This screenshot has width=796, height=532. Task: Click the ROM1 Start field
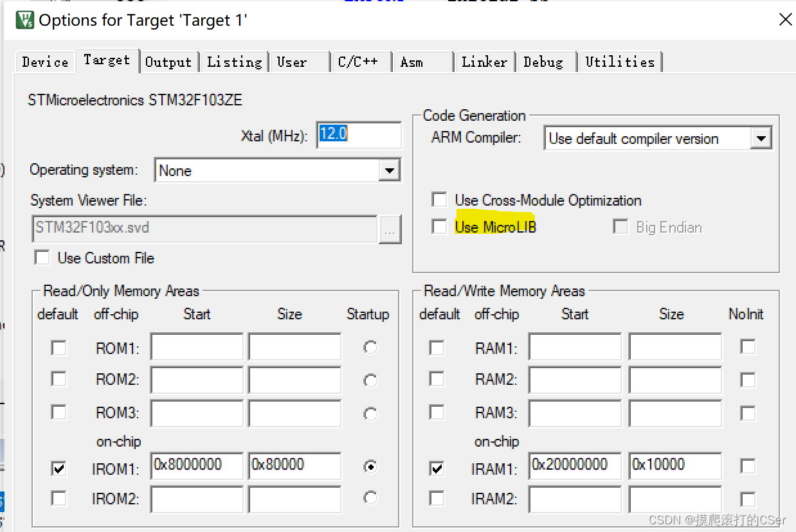click(x=197, y=347)
